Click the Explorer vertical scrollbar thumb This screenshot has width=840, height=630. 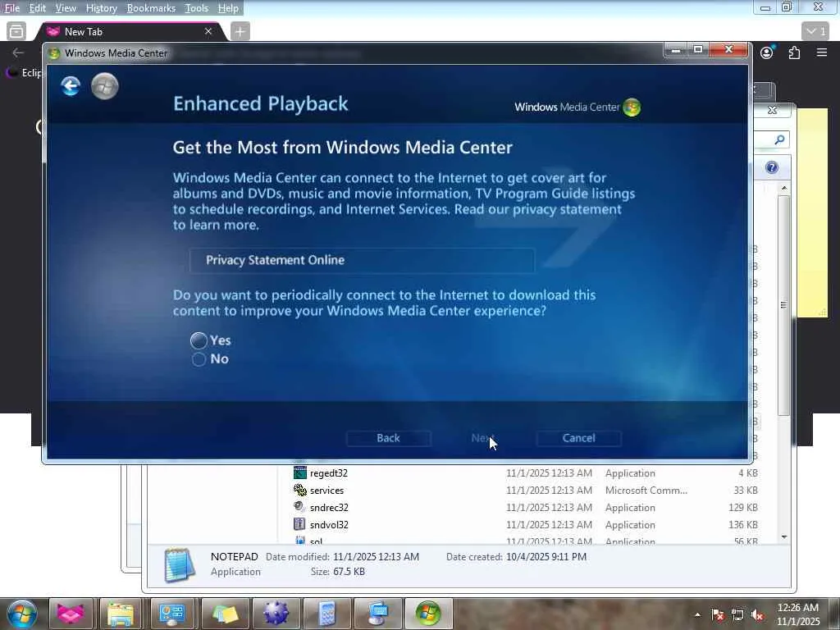783,305
